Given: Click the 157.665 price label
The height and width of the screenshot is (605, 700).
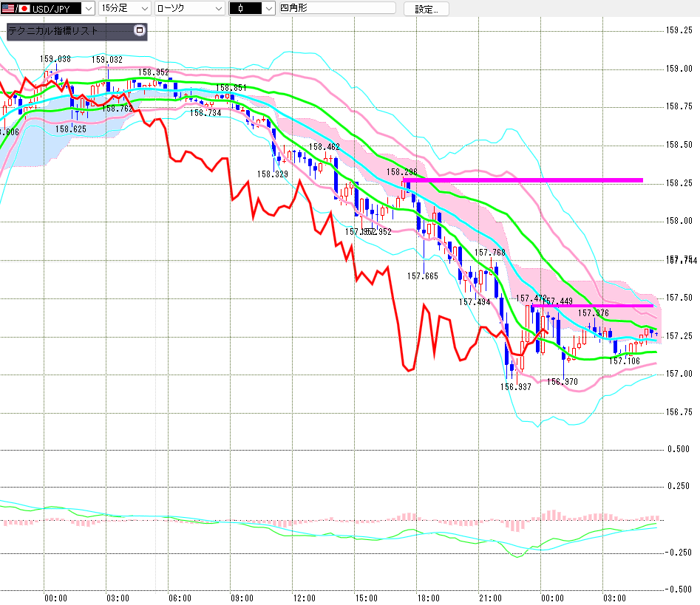Looking at the screenshot, I should [423, 276].
